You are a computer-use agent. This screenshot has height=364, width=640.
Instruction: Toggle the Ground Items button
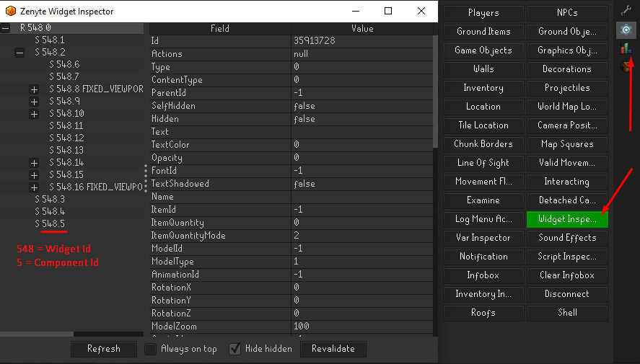click(483, 32)
